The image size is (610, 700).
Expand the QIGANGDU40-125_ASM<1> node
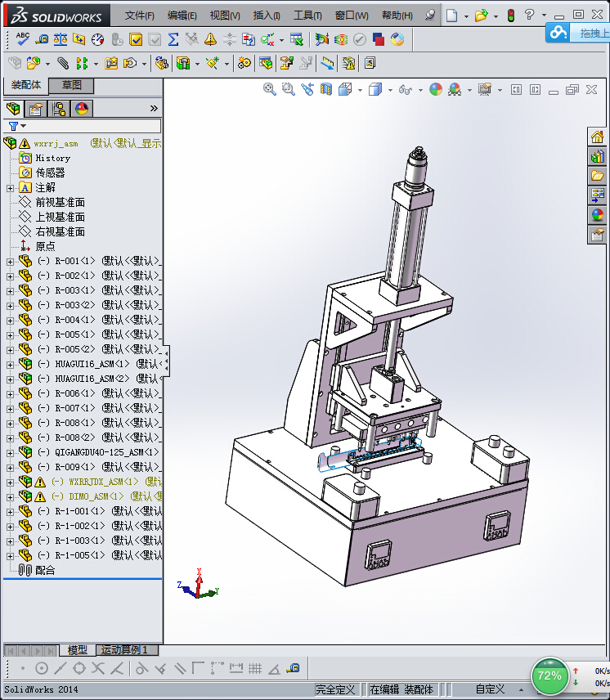(x=11, y=453)
